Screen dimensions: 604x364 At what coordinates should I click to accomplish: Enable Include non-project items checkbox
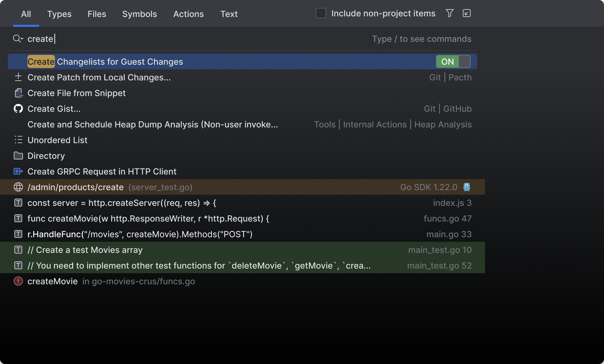click(321, 13)
